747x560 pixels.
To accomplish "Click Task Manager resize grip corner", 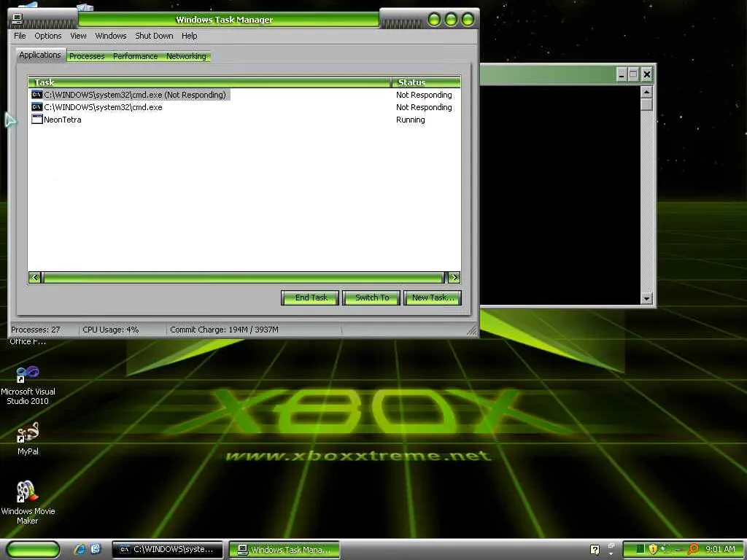I will point(472,330).
